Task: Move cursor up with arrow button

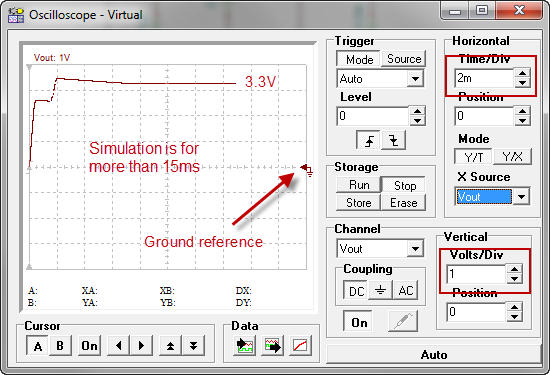Action: point(170,346)
